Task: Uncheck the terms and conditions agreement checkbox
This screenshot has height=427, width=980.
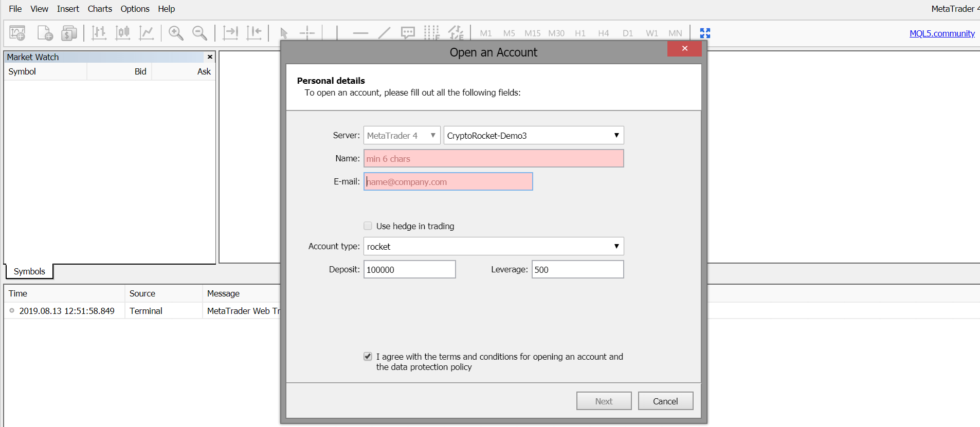Action: click(x=368, y=357)
